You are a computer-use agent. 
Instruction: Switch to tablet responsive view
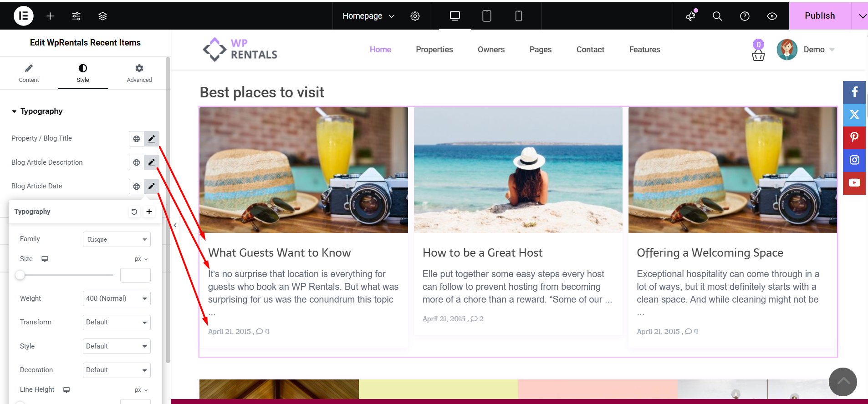click(486, 16)
